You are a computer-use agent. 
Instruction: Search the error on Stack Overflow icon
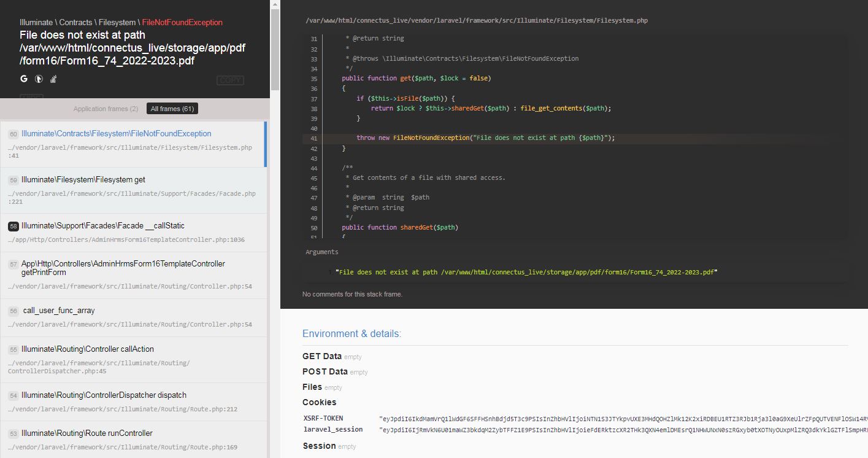click(x=53, y=79)
